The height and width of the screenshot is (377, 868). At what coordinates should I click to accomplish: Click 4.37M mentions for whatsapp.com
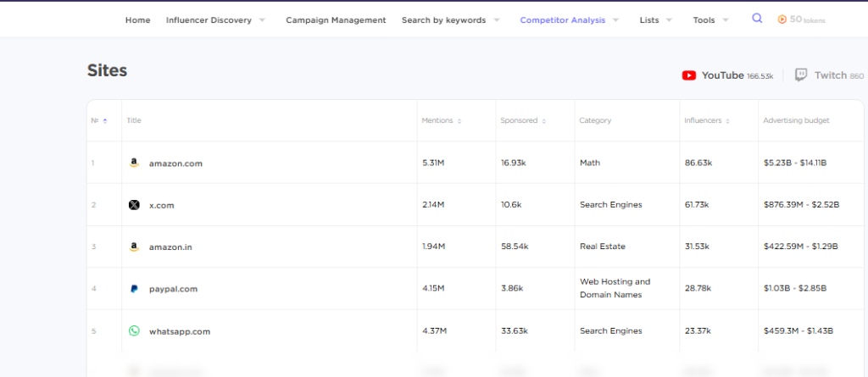(x=434, y=331)
